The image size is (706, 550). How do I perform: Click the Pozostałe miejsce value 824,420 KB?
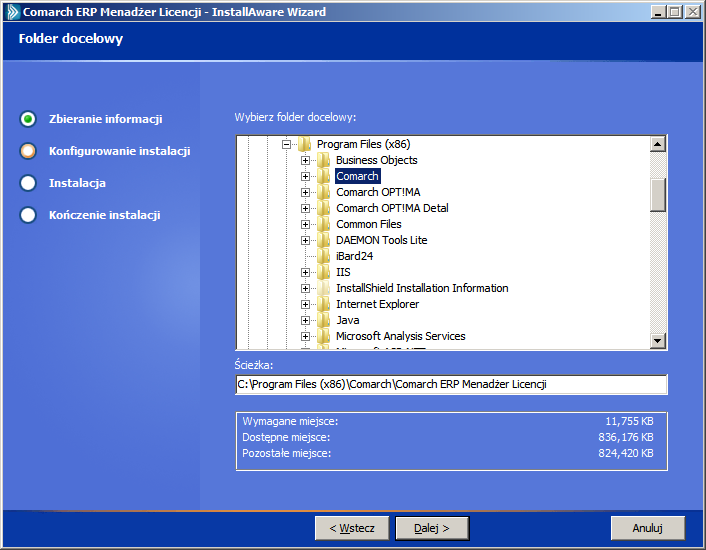pyautogui.click(x=626, y=453)
